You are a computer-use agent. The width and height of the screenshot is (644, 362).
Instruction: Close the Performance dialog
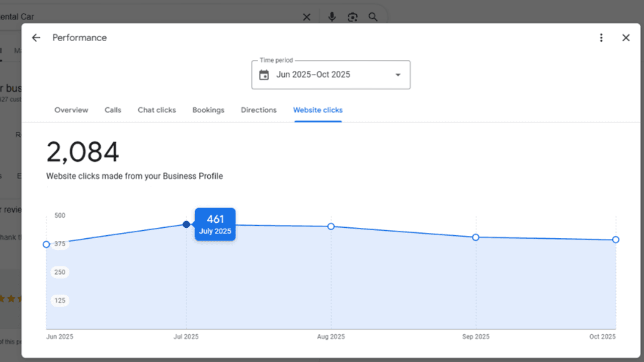click(x=626, y=38)
